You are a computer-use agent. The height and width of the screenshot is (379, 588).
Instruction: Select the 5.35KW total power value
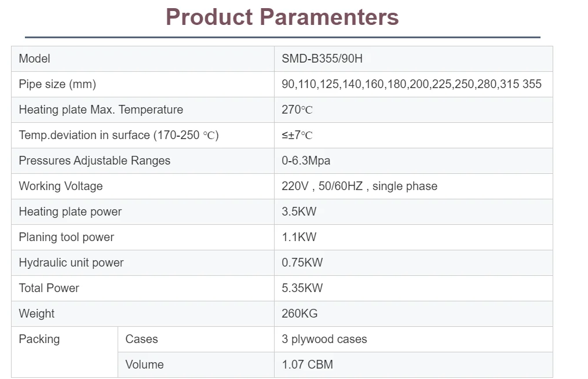point(302,288)
